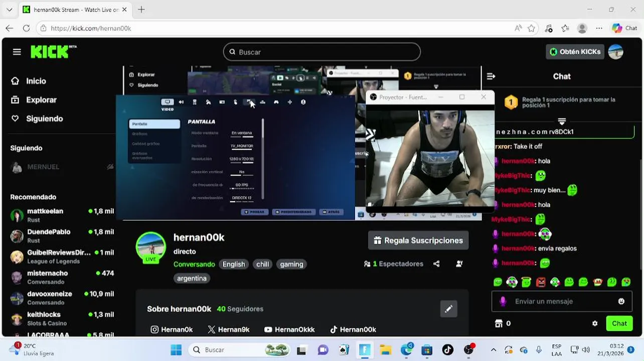The image size is (644, 361).
Task: Open the Windows Start menu
Action: (x=176, y=350)
